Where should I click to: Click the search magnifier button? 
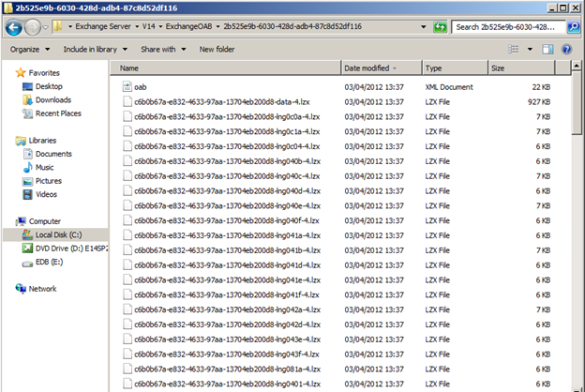pyautogui.click(x=574, y=27)
